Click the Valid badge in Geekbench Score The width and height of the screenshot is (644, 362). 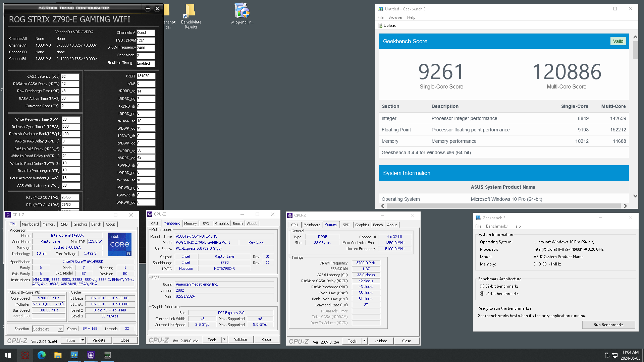pyautogui.click(x=618, y=41)
